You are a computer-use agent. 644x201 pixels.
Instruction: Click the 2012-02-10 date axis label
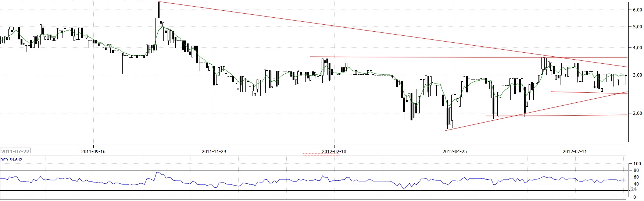(x=334, y=151)
